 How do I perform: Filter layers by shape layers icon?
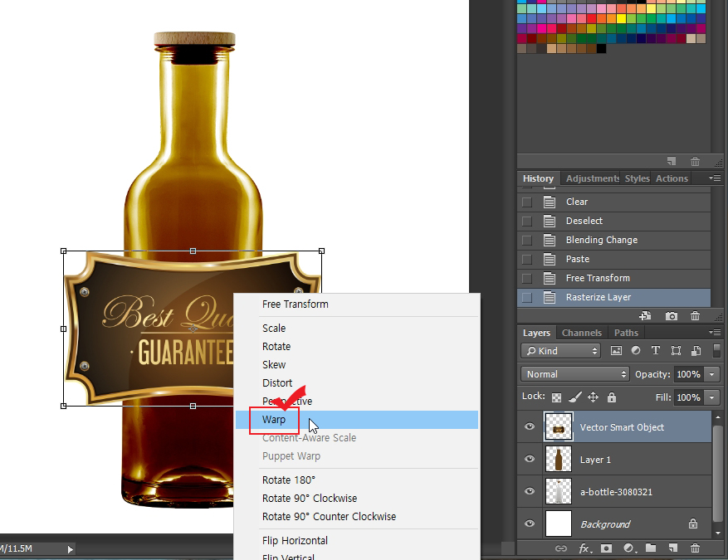[x=676, y=351]
